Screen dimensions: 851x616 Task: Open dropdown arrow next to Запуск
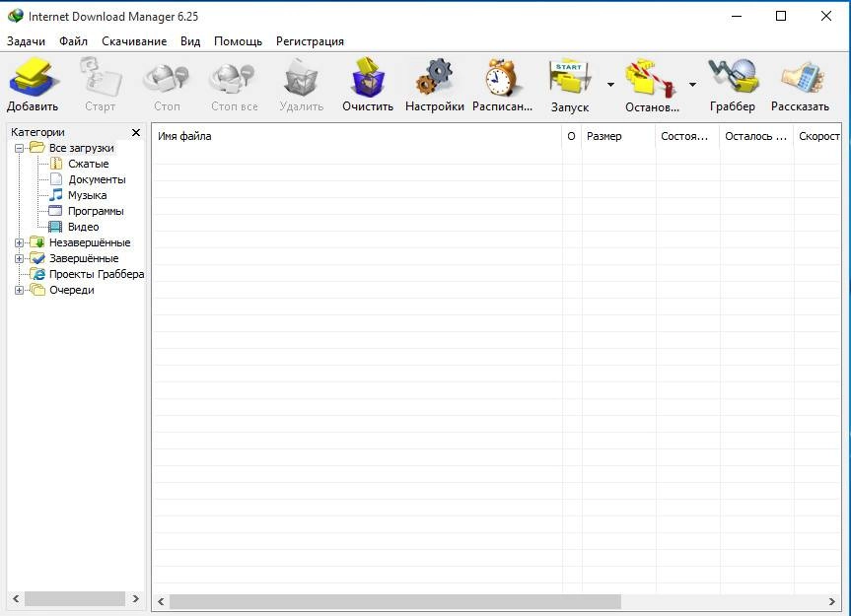pyautogui.click(x=610, y=85)
